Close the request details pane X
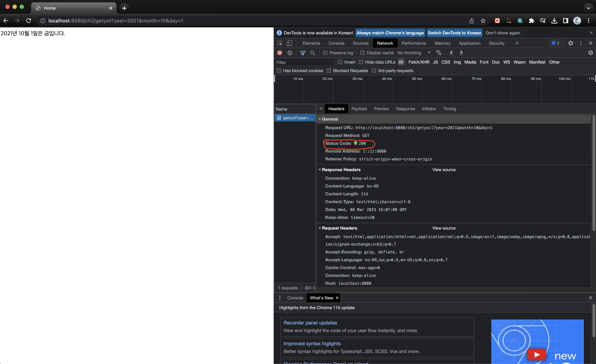 tap(321, 109)
